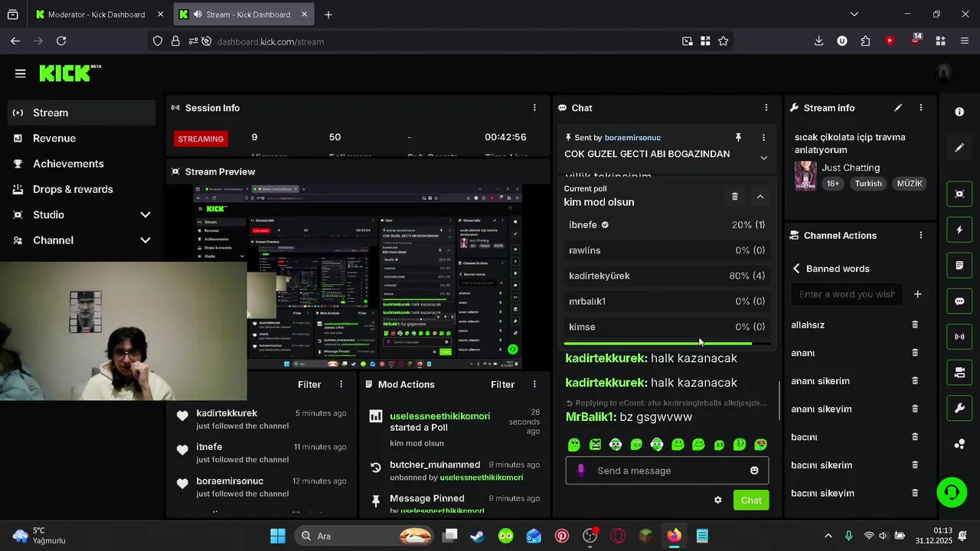980x551 pixels.
Task: Select poll option kadirtekyürek
Action: tap(667, 275)
